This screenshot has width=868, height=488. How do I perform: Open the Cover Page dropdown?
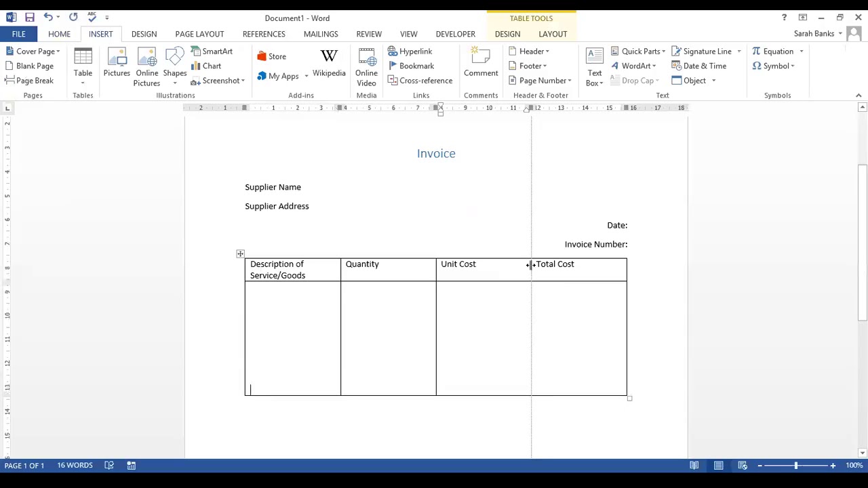coord(33,52)
